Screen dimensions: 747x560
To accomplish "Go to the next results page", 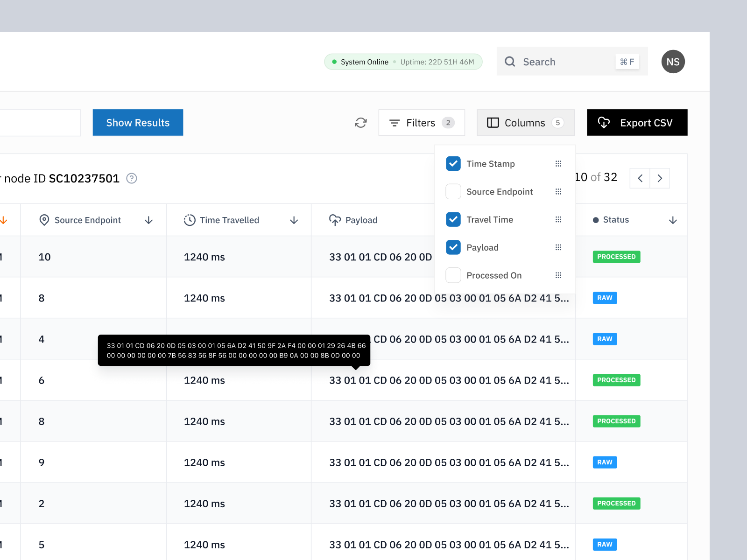I will click(660, 178).
